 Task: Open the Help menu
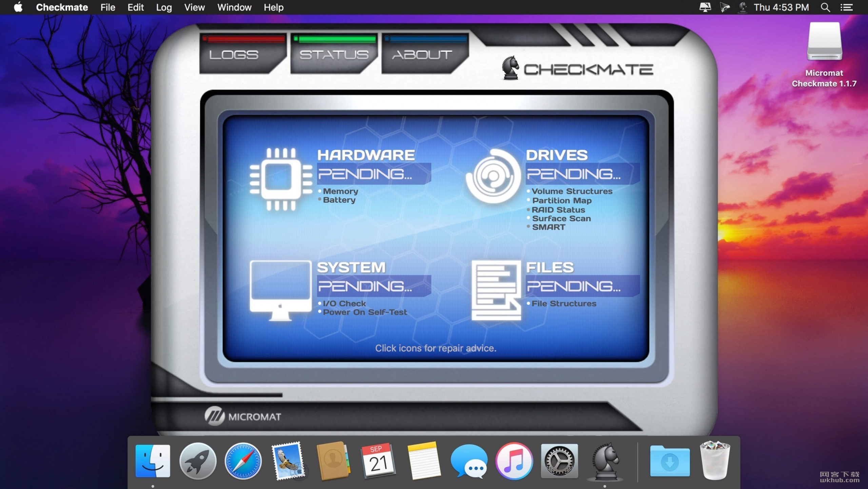(x=274, y=7)
